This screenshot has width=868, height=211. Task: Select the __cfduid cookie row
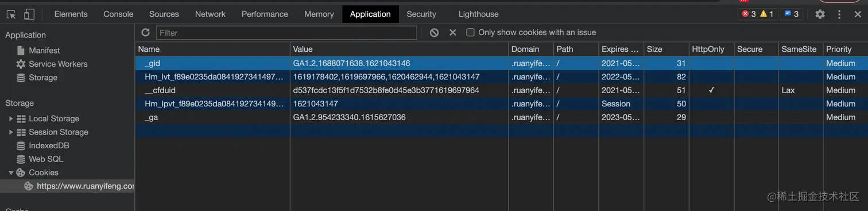point(501,90)
